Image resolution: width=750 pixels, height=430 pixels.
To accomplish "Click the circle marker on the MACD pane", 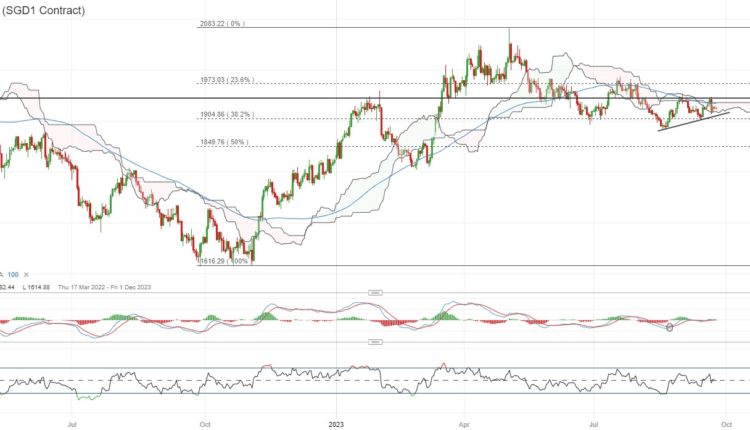I will click(670, 326).
